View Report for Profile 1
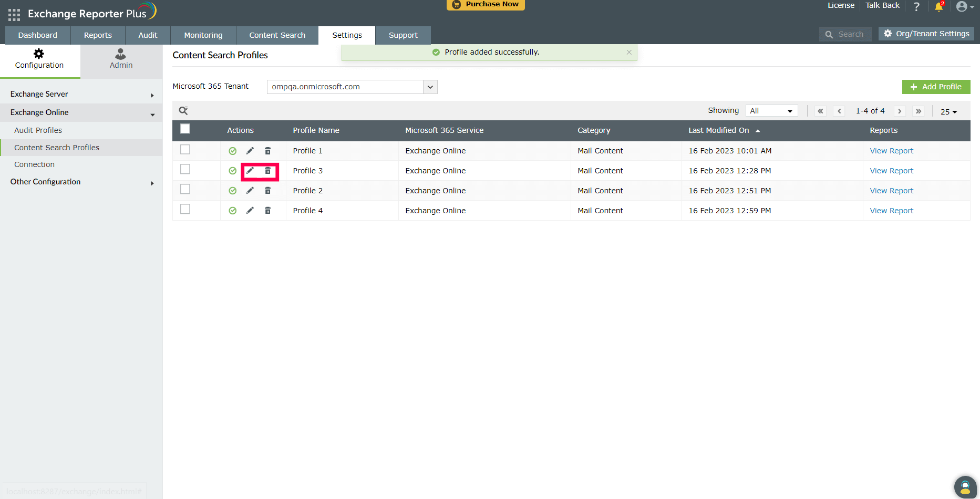This screenshot has width=980, height=499. tap(892, 151)
